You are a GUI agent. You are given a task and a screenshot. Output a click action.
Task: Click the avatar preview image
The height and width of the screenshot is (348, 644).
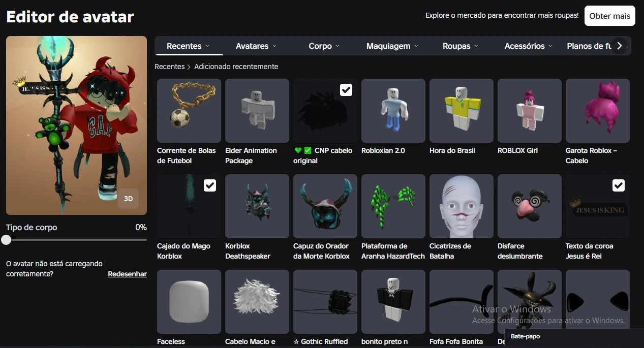(x=76, y=125)
